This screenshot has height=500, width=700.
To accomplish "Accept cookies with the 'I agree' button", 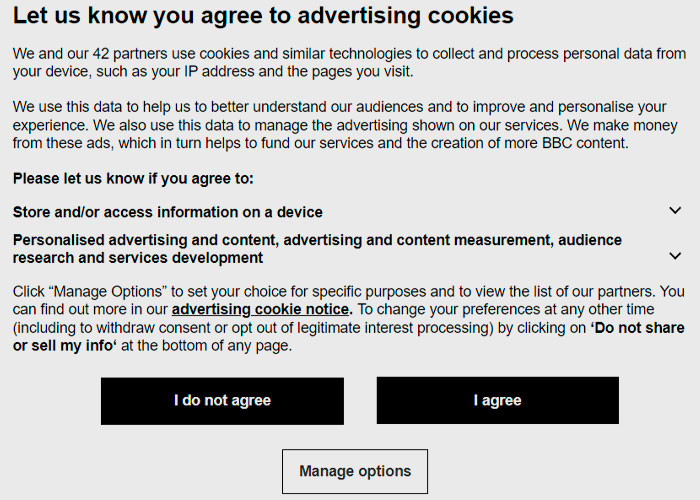I will [497, 400].
